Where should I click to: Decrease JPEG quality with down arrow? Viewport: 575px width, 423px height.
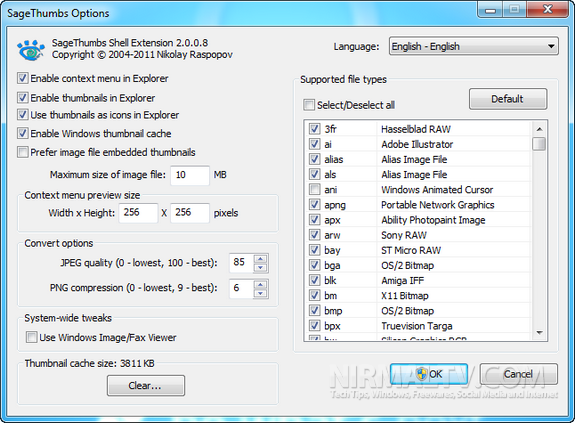click(x=260, y=268)
